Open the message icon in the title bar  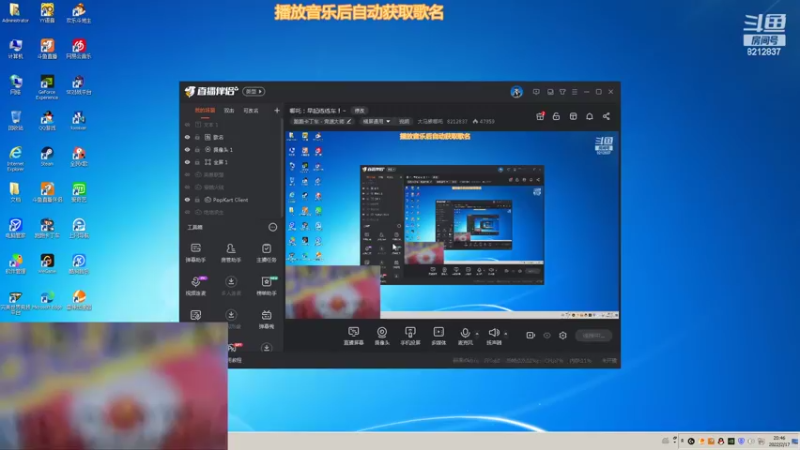point(536,92)
